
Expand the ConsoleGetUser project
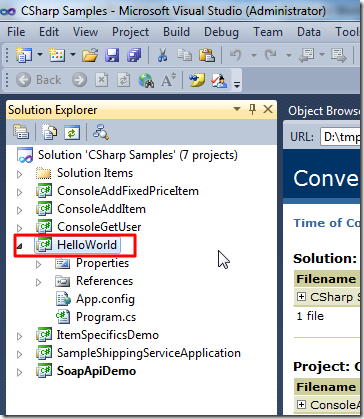tap(20, 228)
